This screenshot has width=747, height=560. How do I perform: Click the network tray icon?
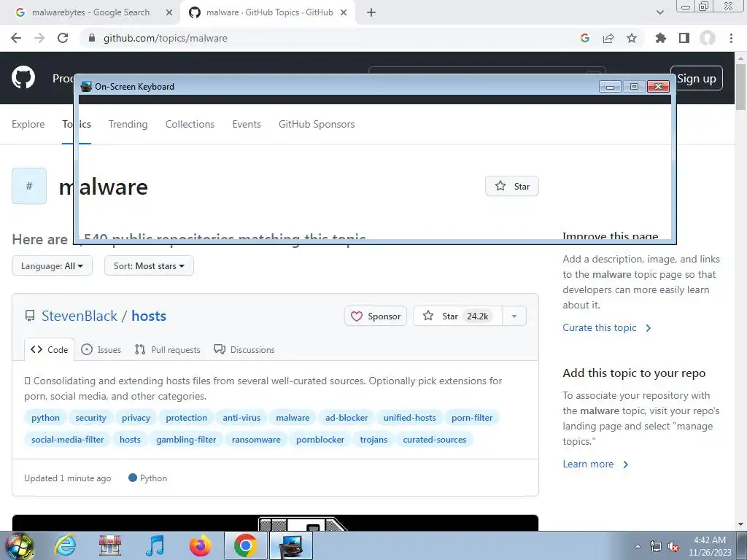(x=656, y=547)
